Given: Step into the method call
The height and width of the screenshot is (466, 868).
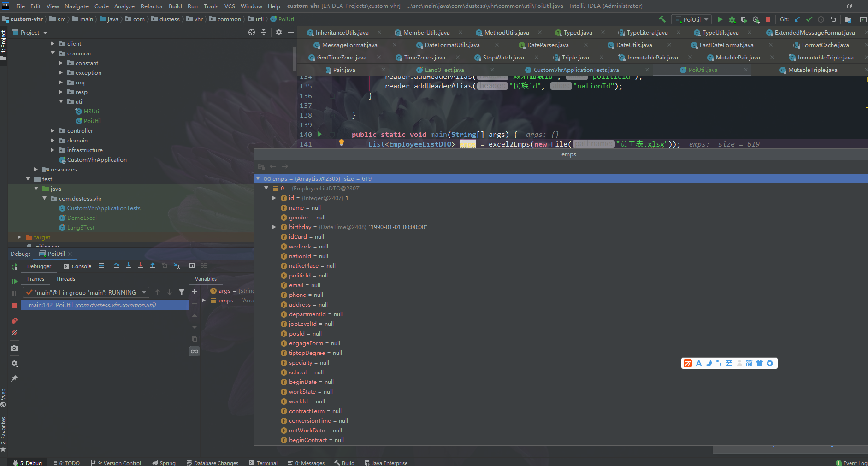Looking at the screenshot, I should tap(129, 266).
